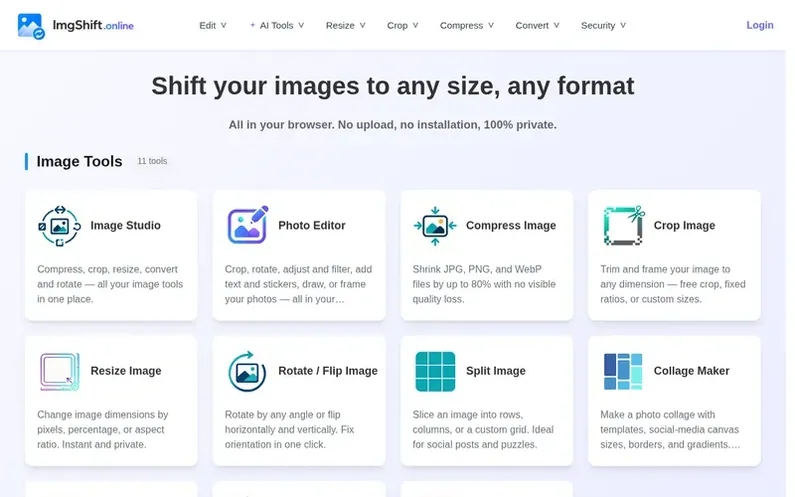Expand the Convert dropdown menu
795x497 pixels.
point(537,25)
